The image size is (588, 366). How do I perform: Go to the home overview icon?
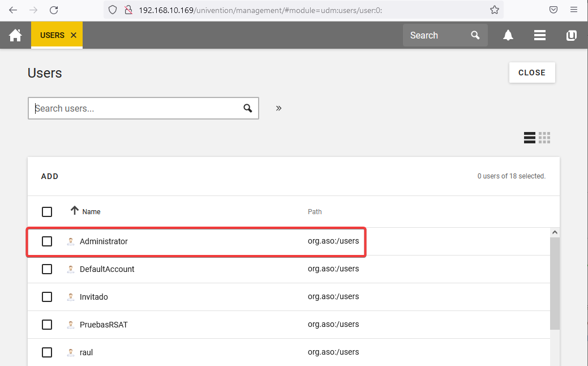[15, 35]
